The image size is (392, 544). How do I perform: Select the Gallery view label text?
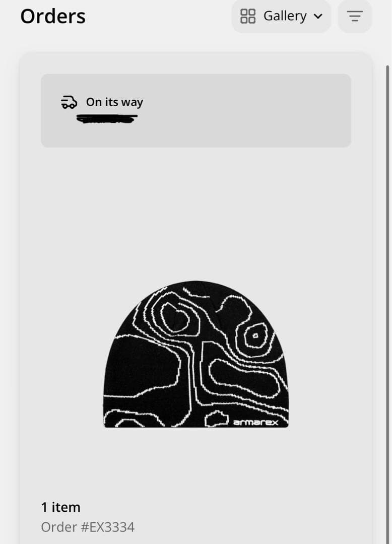pyautogui.click(x=285, y=16)
